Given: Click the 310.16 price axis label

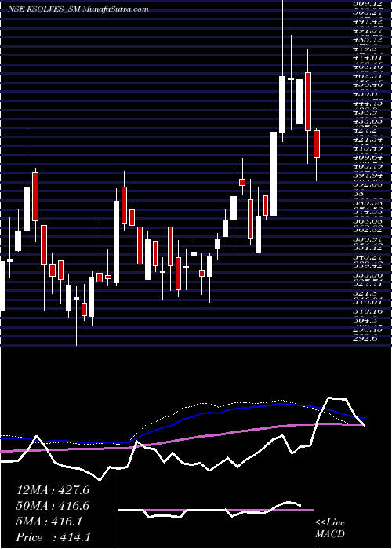Looking at the screenshot, I should click(x=367, y=311).
